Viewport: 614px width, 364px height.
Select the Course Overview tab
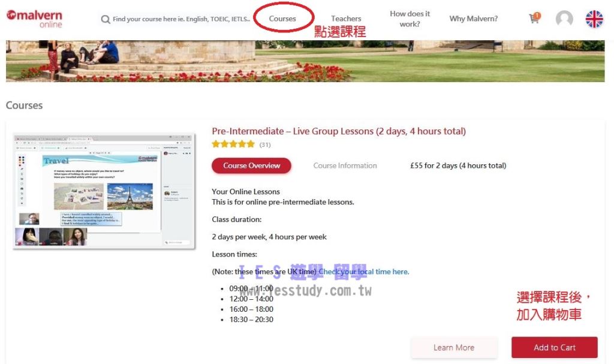click(251, 166)
